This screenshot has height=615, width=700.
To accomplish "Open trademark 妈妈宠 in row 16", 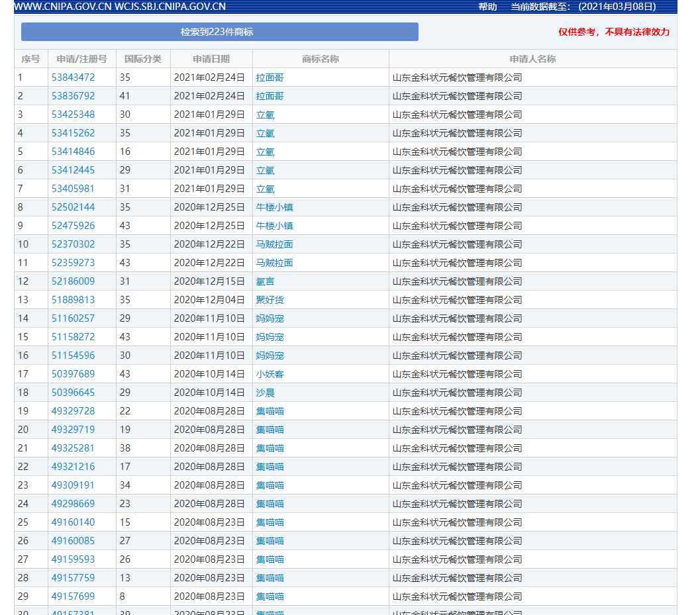I will 270,355.
